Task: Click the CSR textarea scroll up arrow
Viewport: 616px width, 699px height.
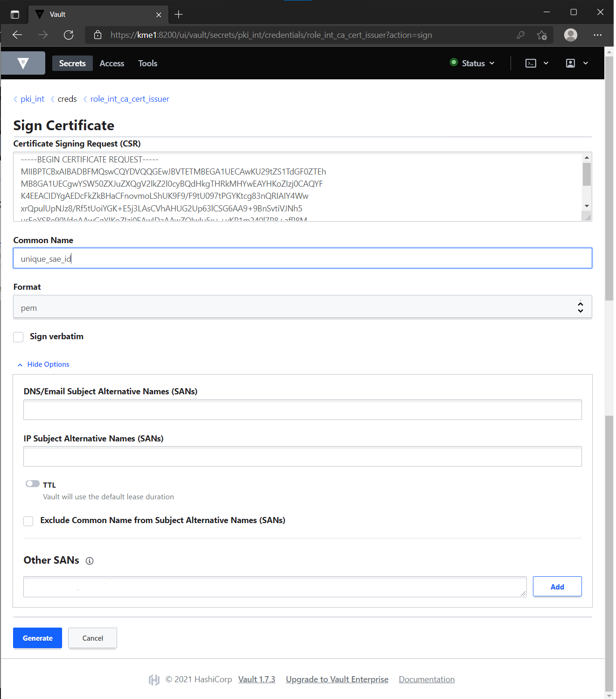Action: (587, 157)
